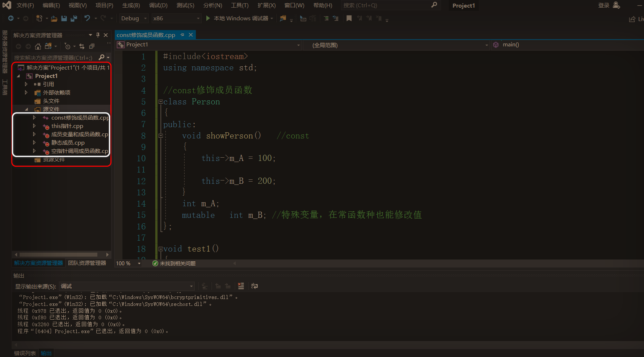Open the x86 platform dropdown
The width and height of the screenshot is (644, 357).
(x=176, y=18)
